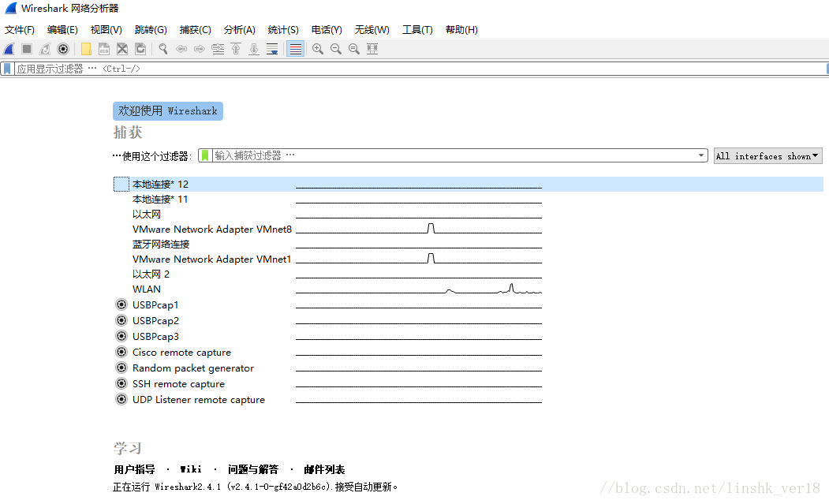The width and height of the screenshot is (829, 504).
Task: Reset text zoom to normal size
Action: [x=354, y=49]
